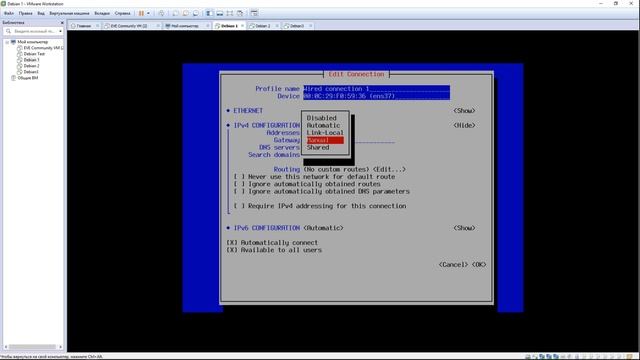Open the library search filter dropdown arrow
This screenshot has width=640, height=360.
point(60,31)
